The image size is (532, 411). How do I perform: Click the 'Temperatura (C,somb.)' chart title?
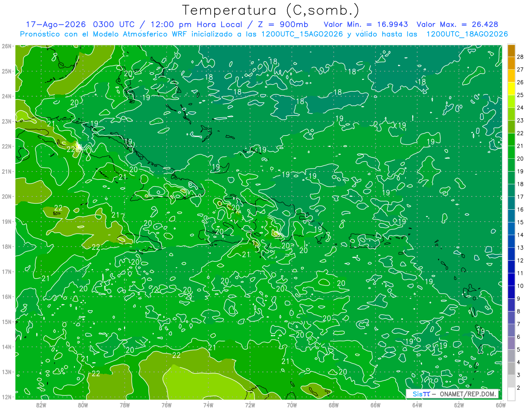[x=271, y=10]
